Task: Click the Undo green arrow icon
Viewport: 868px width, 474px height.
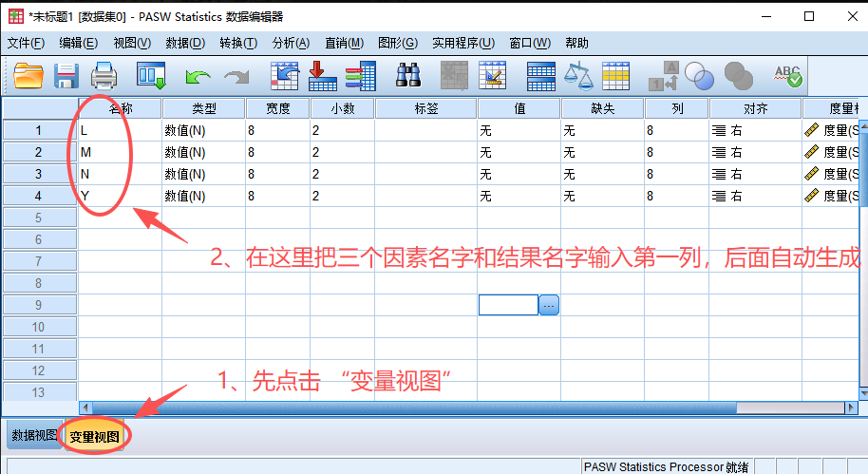Action: [198, 76]
